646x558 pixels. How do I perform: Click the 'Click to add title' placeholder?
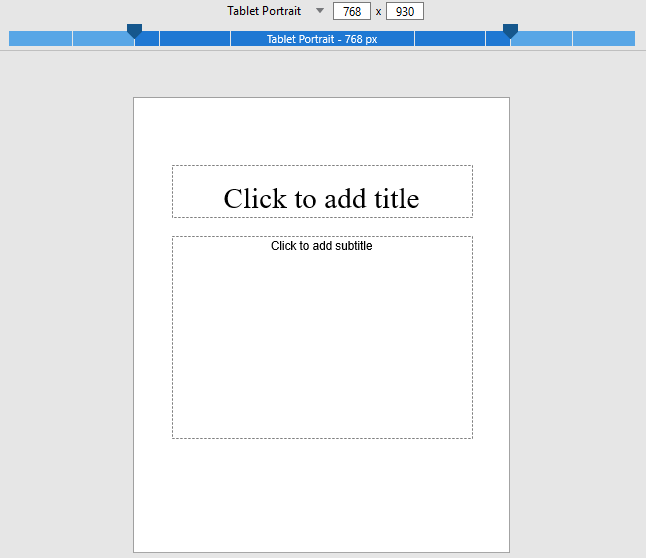point(321,197)
